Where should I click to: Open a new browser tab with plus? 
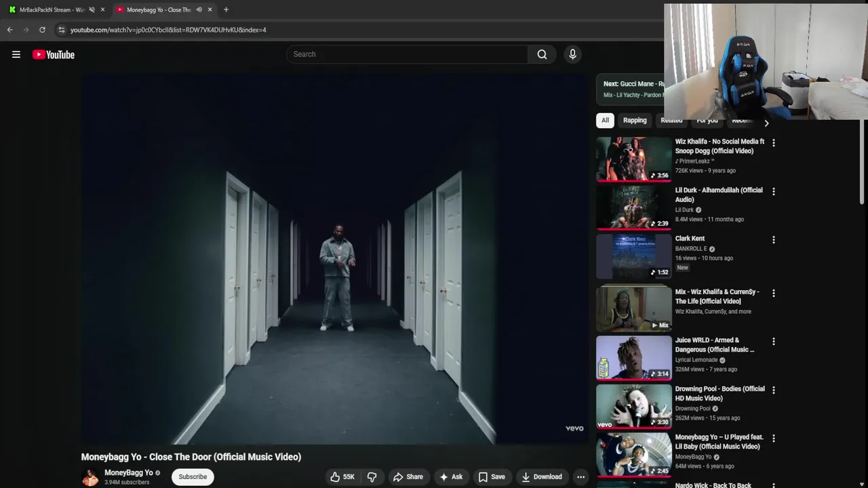[x=226, y=9]
